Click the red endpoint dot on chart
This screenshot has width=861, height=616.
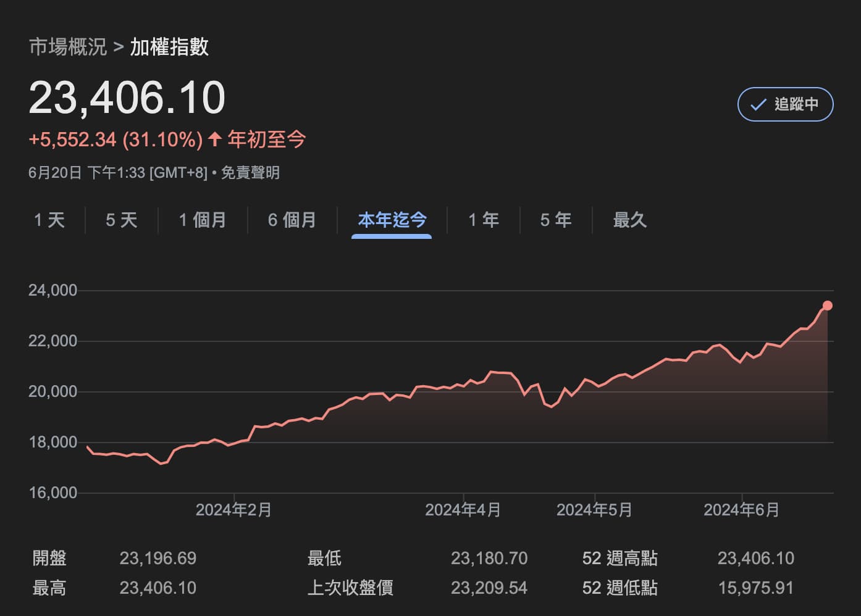click(828, 306)
